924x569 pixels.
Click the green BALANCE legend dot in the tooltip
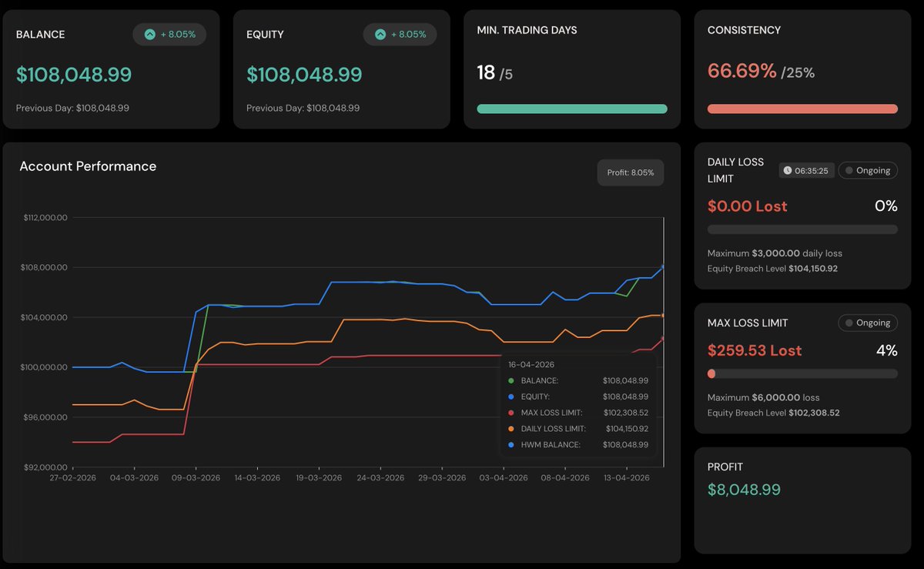point(511,380)
